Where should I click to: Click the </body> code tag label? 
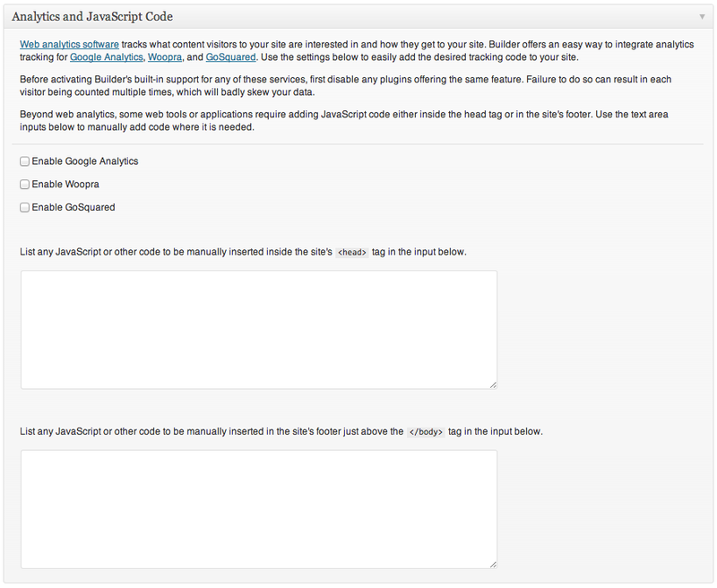[426, 432]
